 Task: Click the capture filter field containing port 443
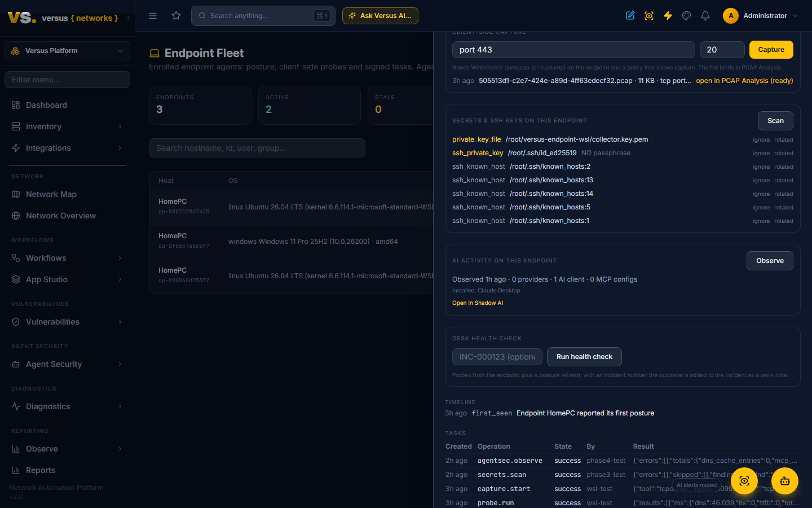(x=573, y=50)
